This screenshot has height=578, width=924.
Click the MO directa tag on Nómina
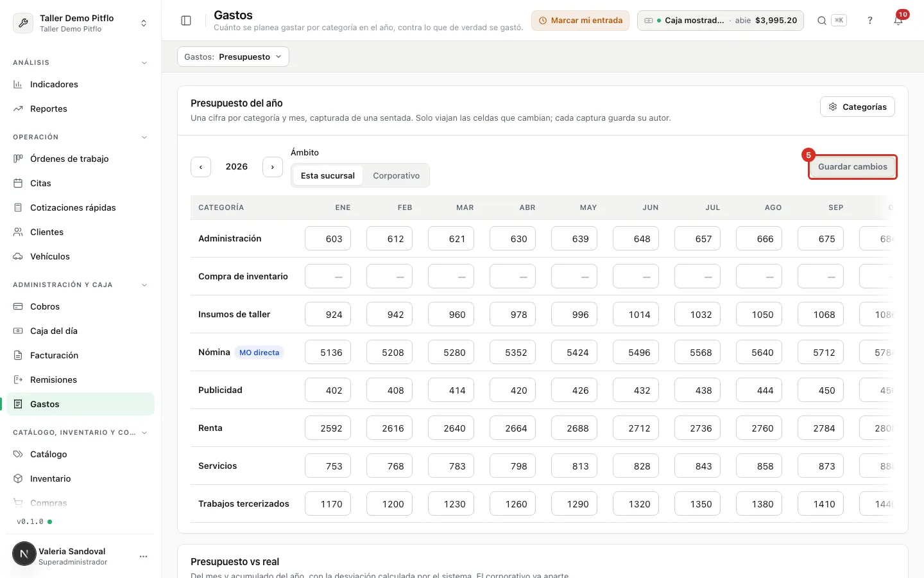[259, 353]
